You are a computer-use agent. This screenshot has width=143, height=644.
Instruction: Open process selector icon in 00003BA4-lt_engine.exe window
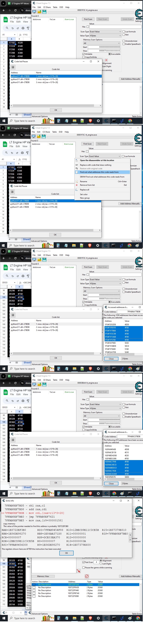point(34,384)
